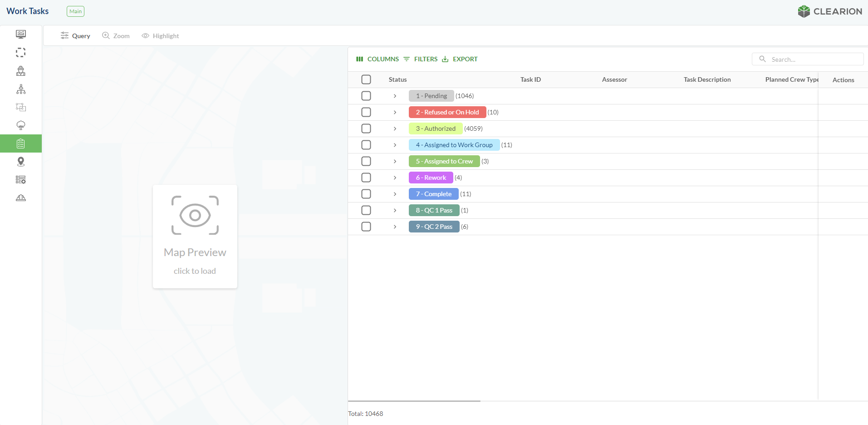Viewport: 868px width, 425px height.
Task: Expand the 6 - Rework group chevron
Action: 395,178
